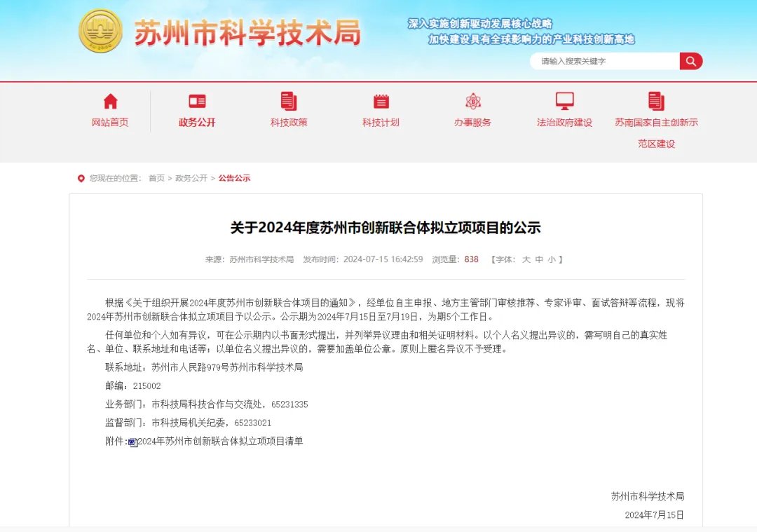
Task: Click the slogan 深入实施创新驱动发展核心战略
Action: 480,24
